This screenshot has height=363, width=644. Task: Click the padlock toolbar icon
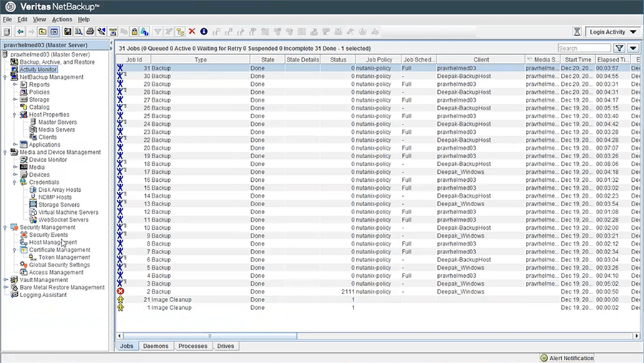135,32
